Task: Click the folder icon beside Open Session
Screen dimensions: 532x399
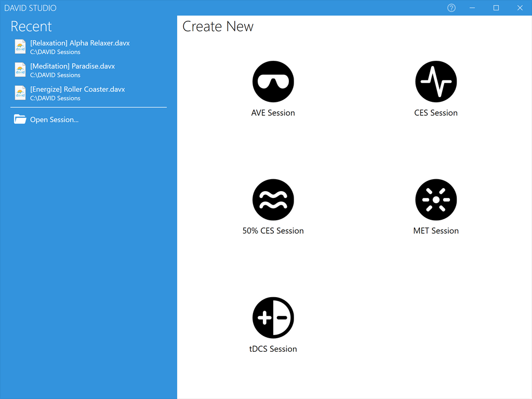Action: (20, 119)
